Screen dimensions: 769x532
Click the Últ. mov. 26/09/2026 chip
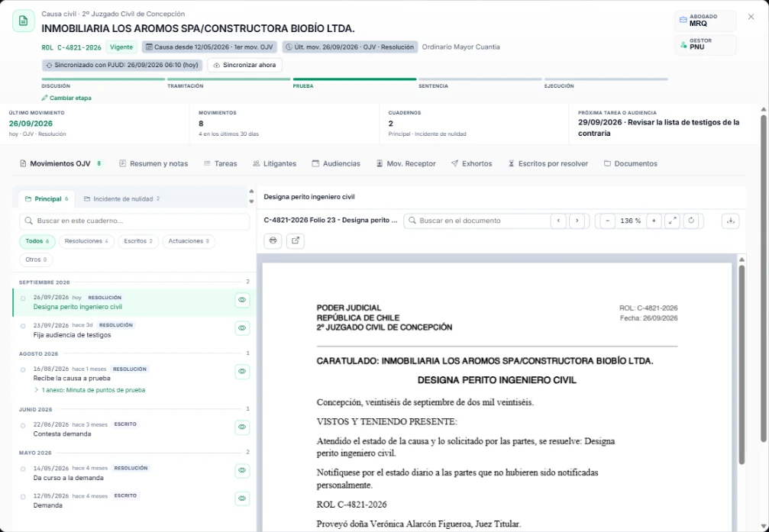tap(350, 47)
